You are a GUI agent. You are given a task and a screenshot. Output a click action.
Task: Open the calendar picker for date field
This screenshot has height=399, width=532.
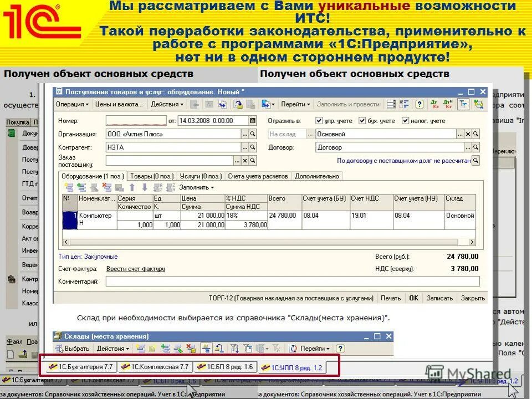253,121
